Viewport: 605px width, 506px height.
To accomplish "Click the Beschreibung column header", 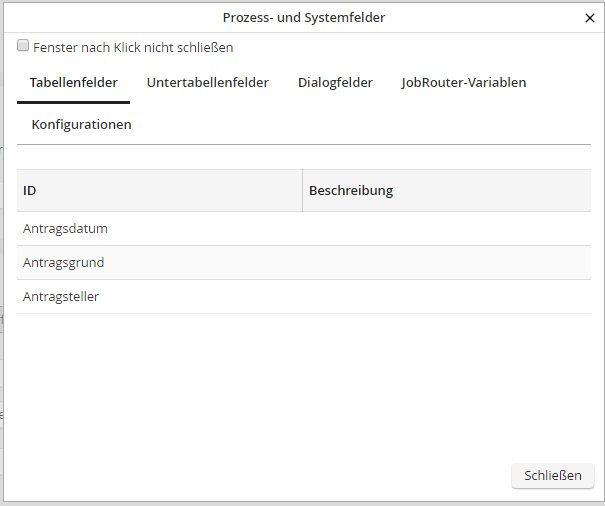I will click(x=350, y=191).
